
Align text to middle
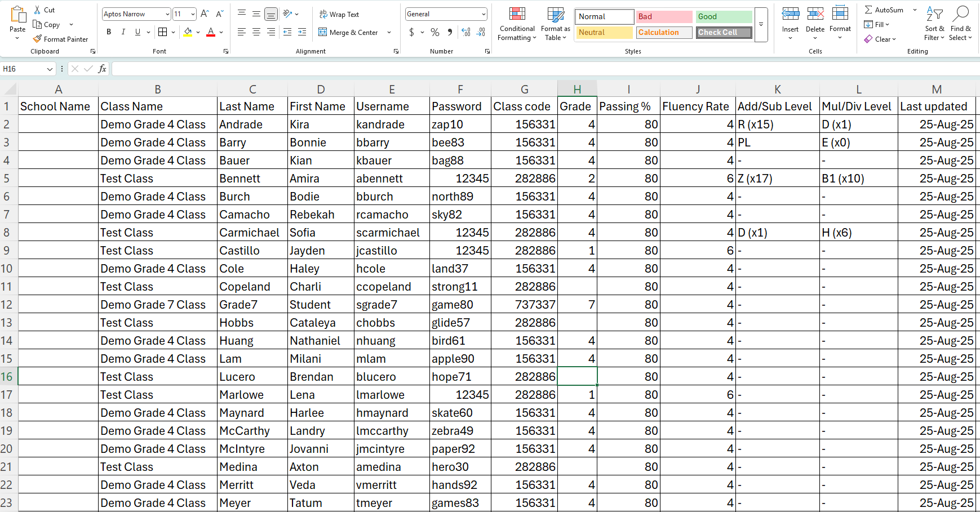click(x=256, y=14)
